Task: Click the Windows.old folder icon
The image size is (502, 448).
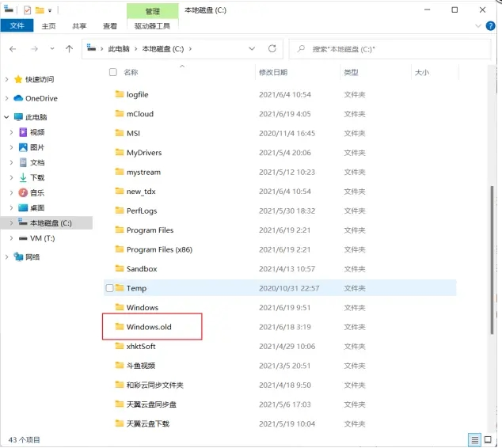Action: [x=120, y=327]
